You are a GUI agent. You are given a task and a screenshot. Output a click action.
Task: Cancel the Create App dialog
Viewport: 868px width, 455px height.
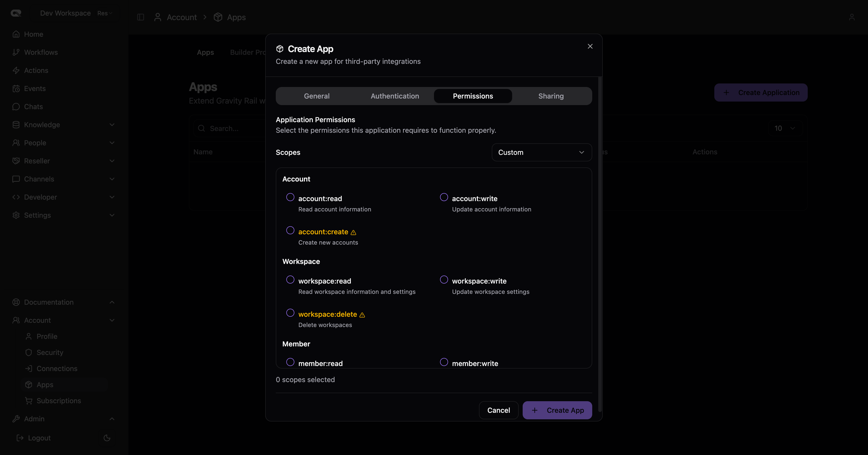(498, 410)
